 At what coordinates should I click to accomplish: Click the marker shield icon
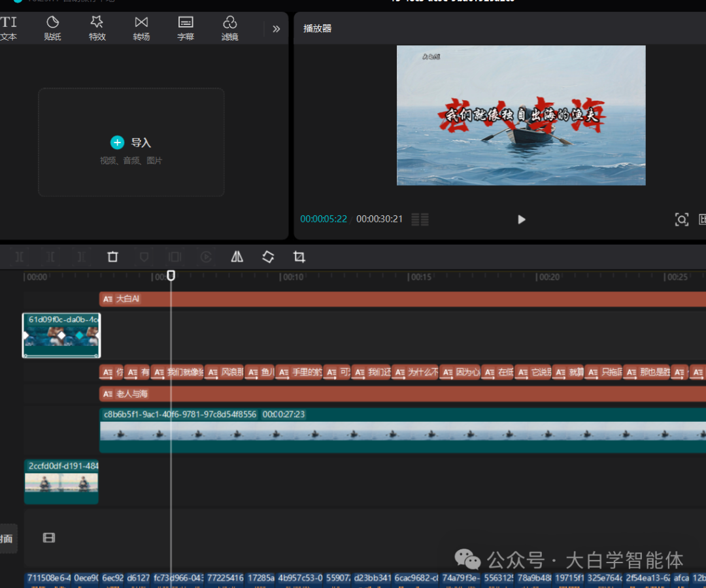coord(144,257)
